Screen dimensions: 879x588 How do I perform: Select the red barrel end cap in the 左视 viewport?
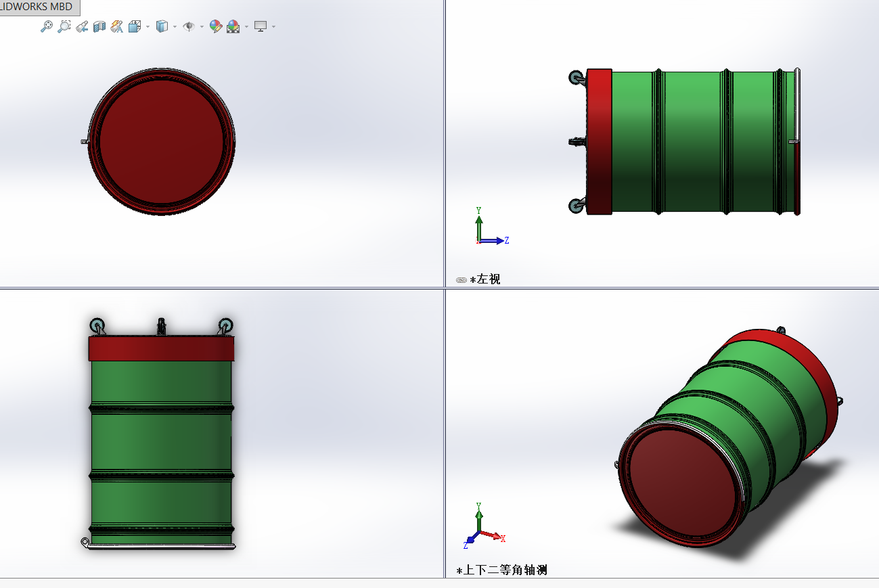[599, 141]
